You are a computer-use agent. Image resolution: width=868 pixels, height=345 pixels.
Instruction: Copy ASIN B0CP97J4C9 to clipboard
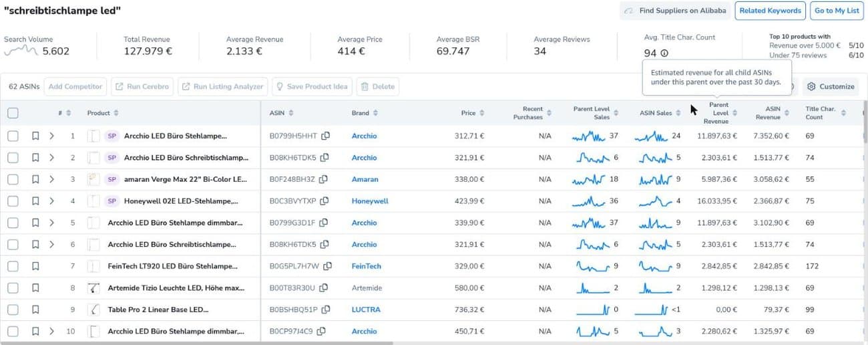pyautogui.click(x=321, y=331)
